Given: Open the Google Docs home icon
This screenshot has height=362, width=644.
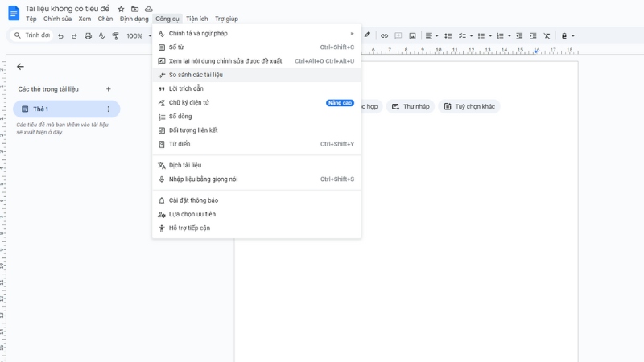Looking at the screenshot, I should pos(14,13).
